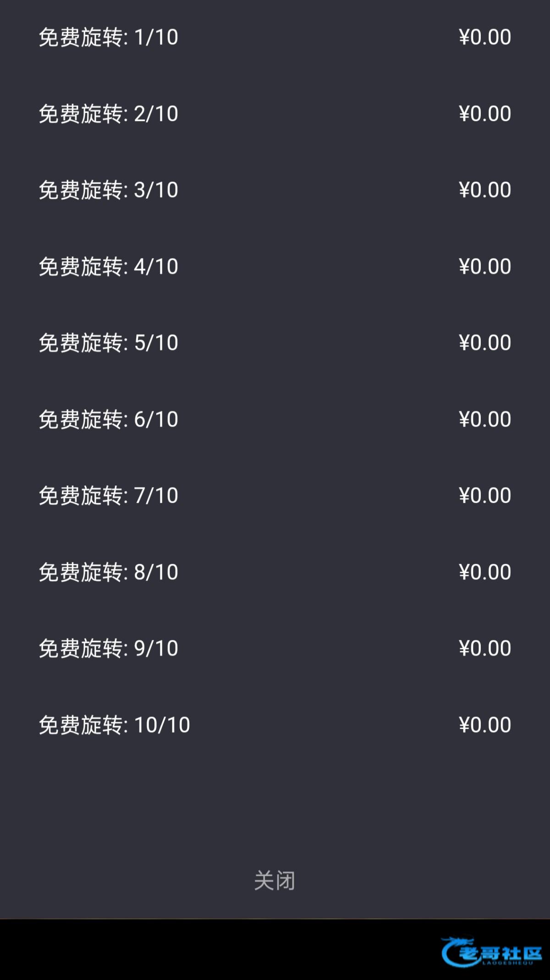Click the 免费旋转: 10/10 label text
Image resolution: width=550 pixels, height=980 pixels.
(114, 725)
